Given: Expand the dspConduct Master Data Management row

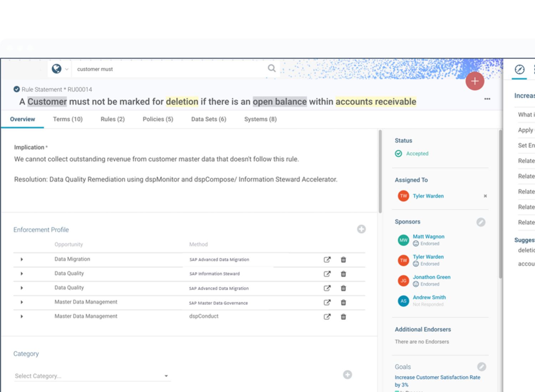Looking at the screenshot, I should point(22,316).
